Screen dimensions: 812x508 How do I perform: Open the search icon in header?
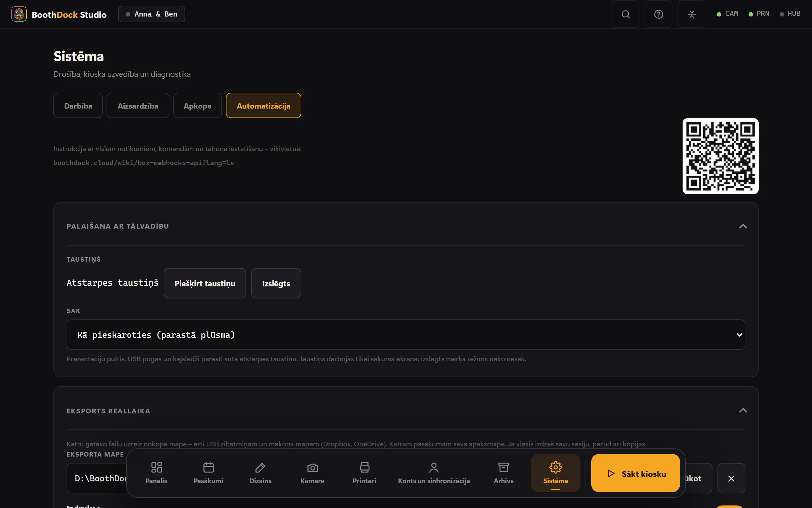[x=625, y=14]
